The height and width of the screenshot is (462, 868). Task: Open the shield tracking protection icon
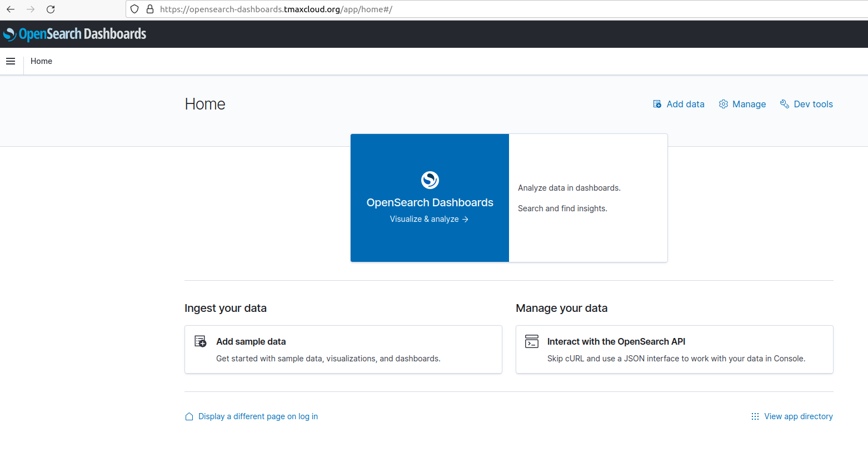[x=134, y=9]
